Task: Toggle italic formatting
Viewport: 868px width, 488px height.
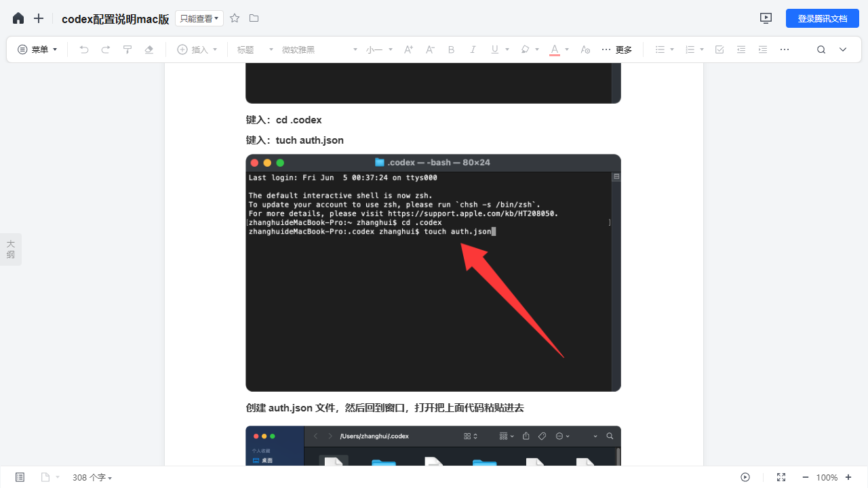Action: pos(473,49)
